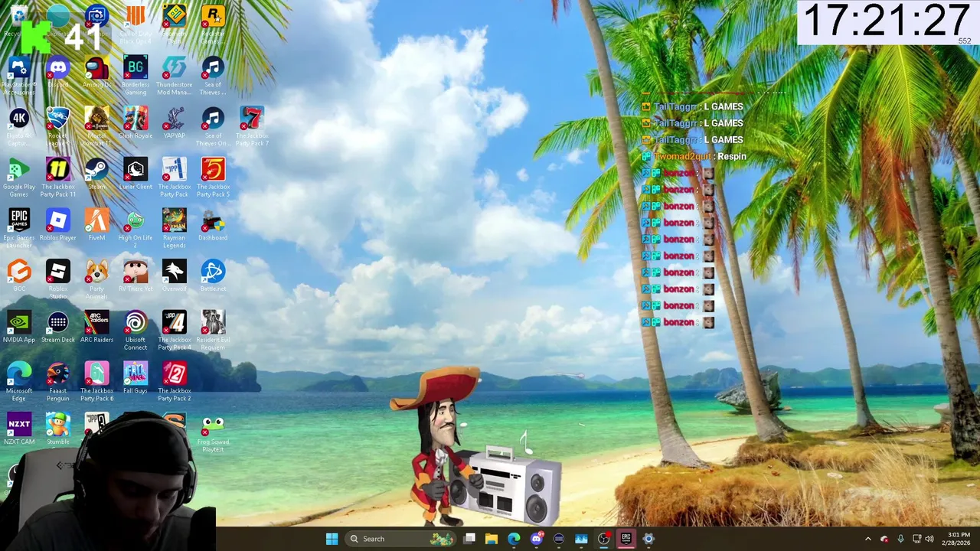Show hidden system tray icons
This screenshot has width=980, height=551.
[867, 539]
